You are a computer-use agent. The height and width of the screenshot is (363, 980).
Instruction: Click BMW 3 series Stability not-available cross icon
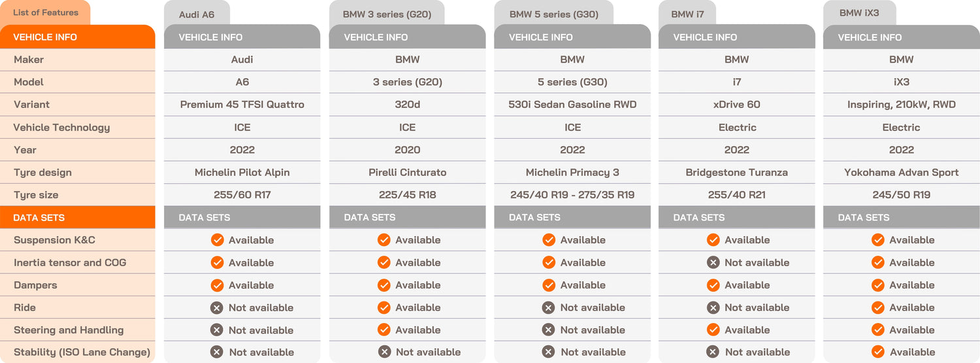tap(384, 352)
